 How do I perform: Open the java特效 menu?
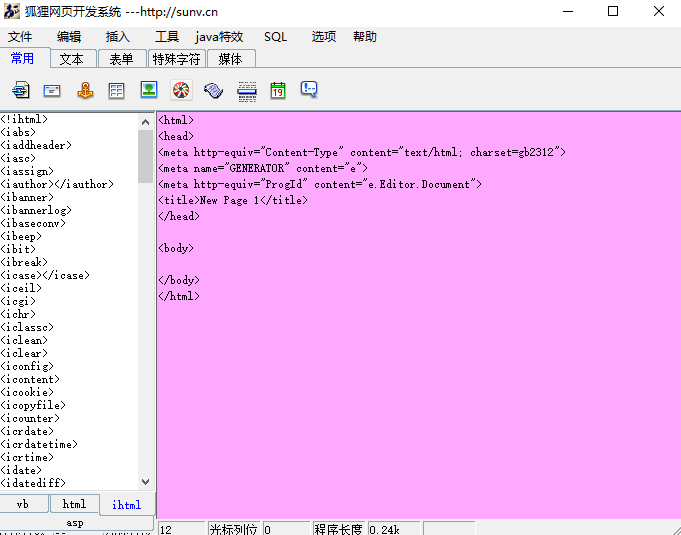coord(219,36)
